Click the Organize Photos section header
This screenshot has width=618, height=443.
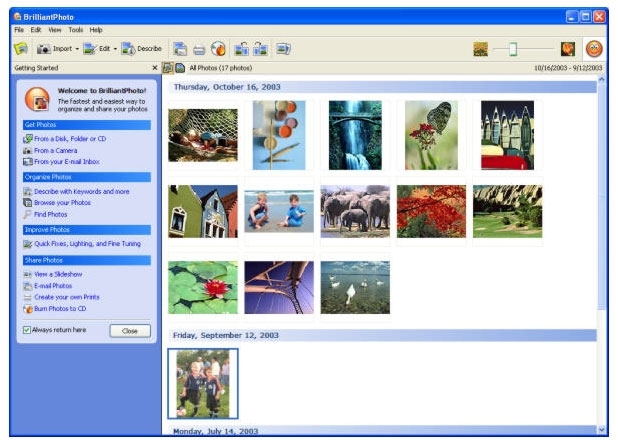87,177
